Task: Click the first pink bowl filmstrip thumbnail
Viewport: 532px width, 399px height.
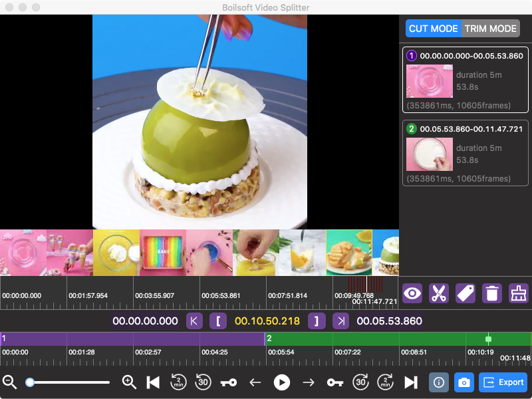Action: pyautogui.click(x=23, y=253)
